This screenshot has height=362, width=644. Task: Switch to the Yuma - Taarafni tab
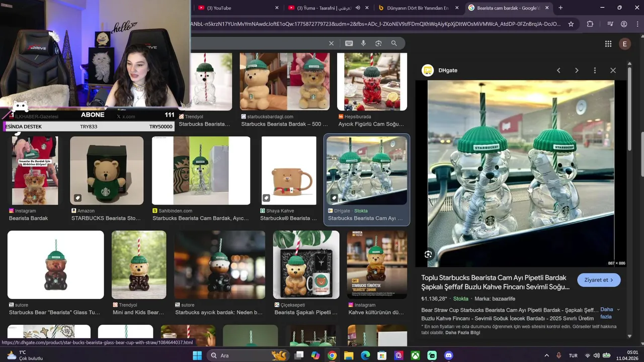pos(327,8)
